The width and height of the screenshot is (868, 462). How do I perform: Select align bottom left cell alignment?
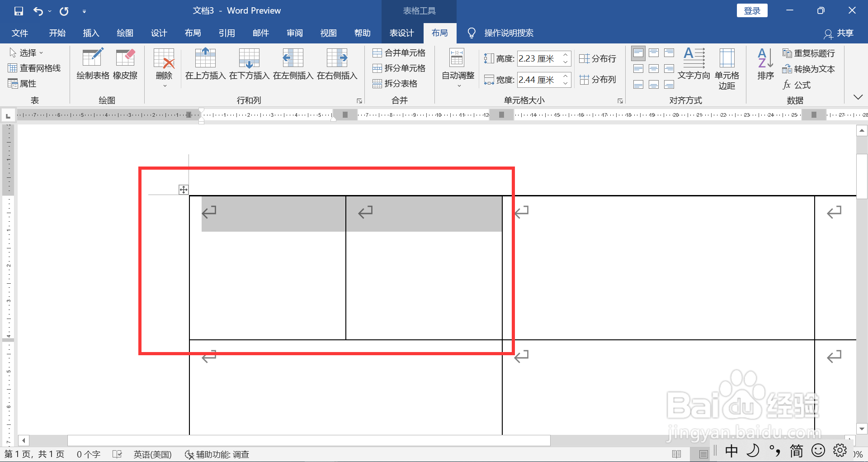tap(638, 85)
